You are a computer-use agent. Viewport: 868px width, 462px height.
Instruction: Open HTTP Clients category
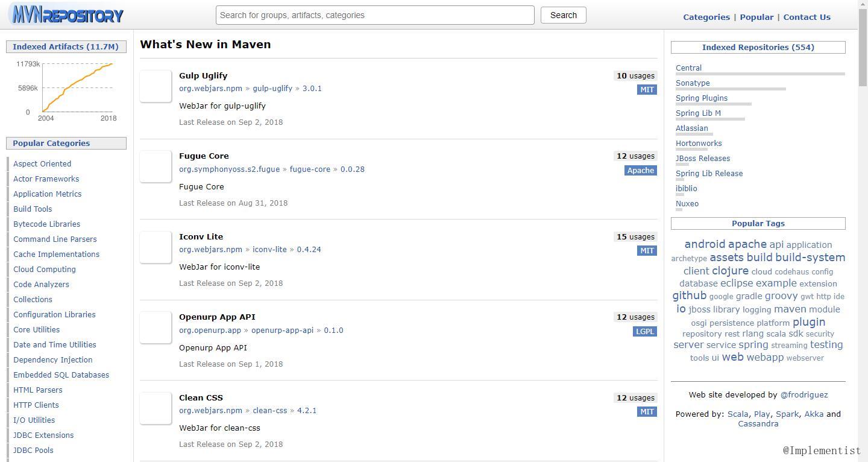coord(36,405)
